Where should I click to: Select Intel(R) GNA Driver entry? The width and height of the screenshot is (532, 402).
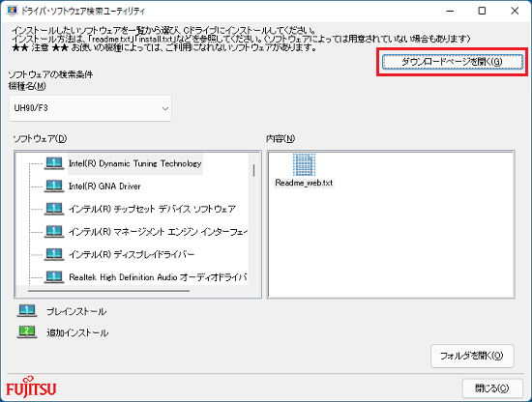click(104, 187)
